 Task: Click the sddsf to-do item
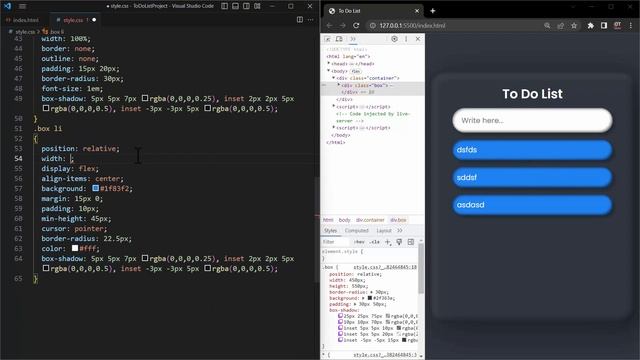click(x=532, y=178)
